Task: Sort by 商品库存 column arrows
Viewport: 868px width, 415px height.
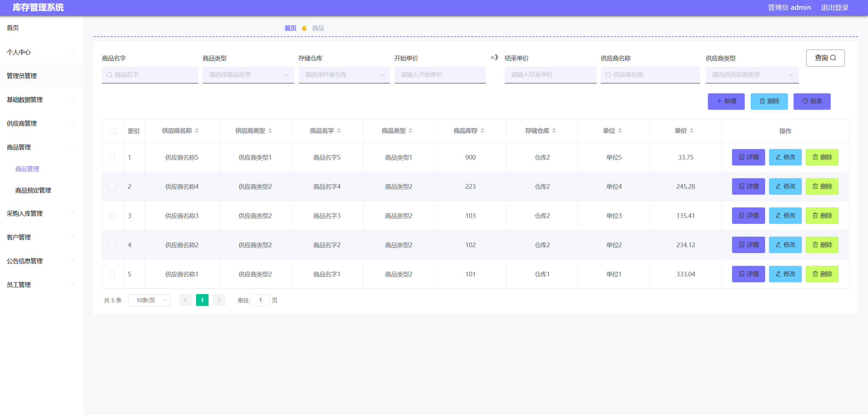Action: [x=482, y=131]
